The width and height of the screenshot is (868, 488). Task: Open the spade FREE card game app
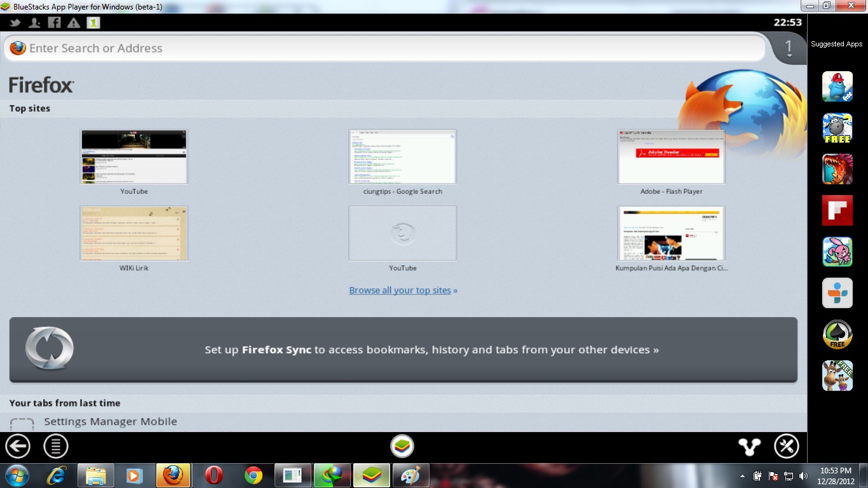tap(837, 334)
